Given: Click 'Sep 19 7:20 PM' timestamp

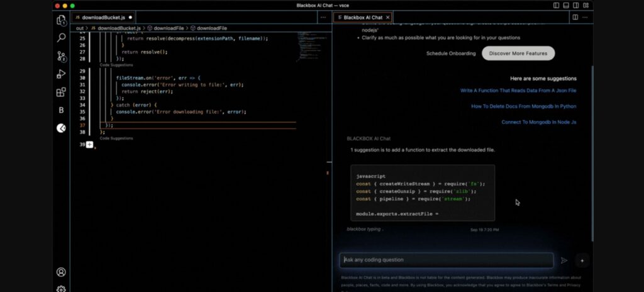Looking at the screenshot, I should (x=484, y=230).
